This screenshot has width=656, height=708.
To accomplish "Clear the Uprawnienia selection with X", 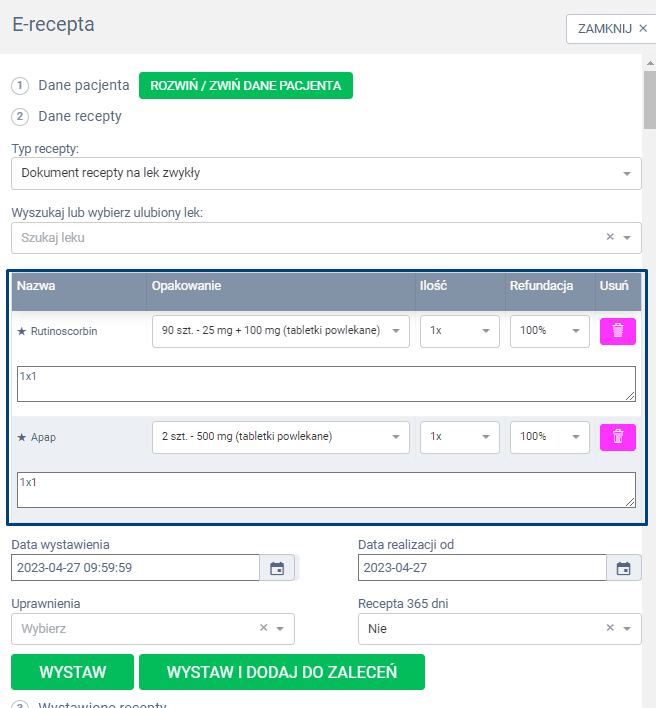I will coord(263,629).
